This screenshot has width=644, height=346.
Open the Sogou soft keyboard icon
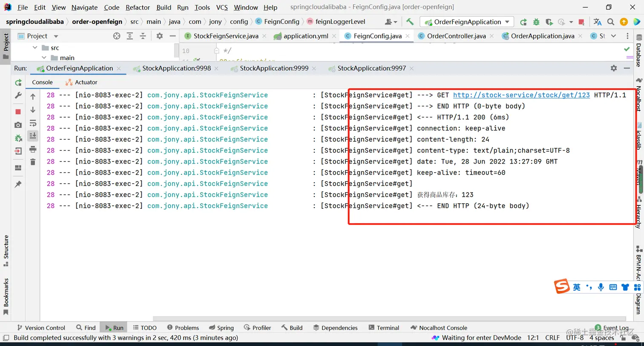(613, 287)
